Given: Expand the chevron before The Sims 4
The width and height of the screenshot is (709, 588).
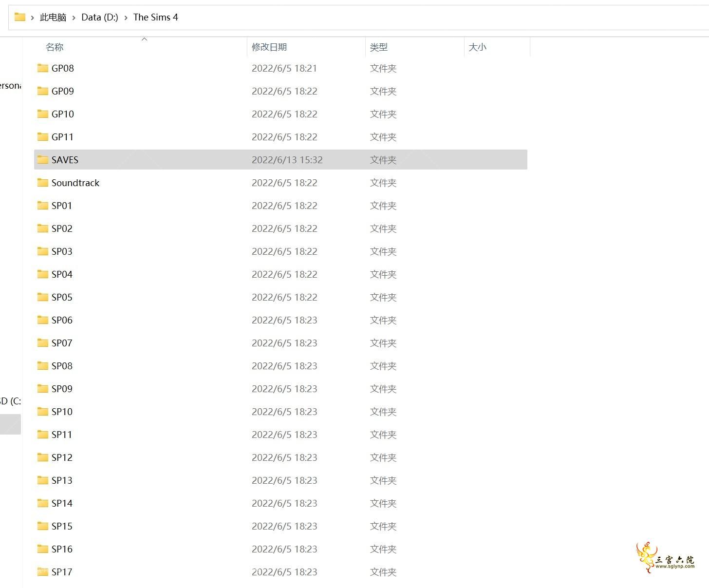Looking at the screenshot, I should click(x=126, y=18).
